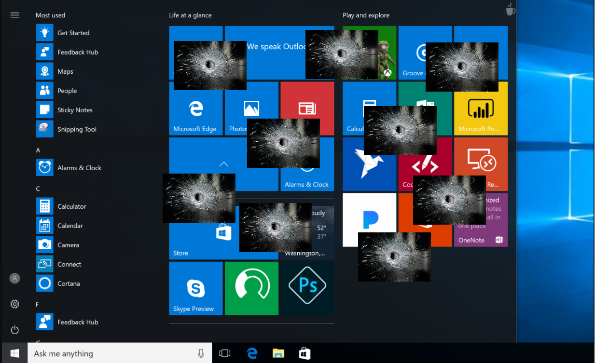Open Task View from the taskbar
Viewport: 595px width, 364px height.
tap(225, 353)
